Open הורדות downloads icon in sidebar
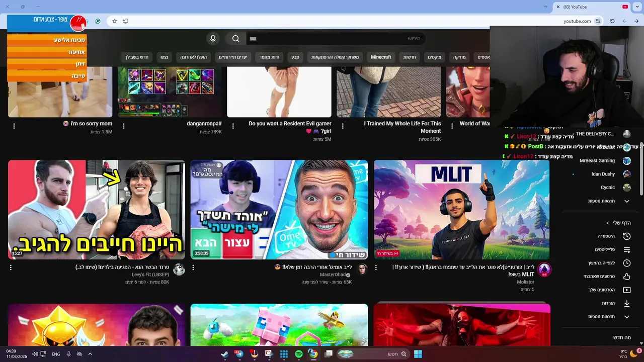 (x=627, y=303)
